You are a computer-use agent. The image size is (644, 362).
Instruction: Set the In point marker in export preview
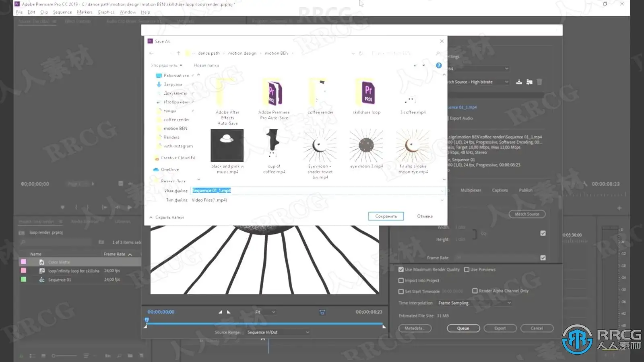[x=220, y=312]
